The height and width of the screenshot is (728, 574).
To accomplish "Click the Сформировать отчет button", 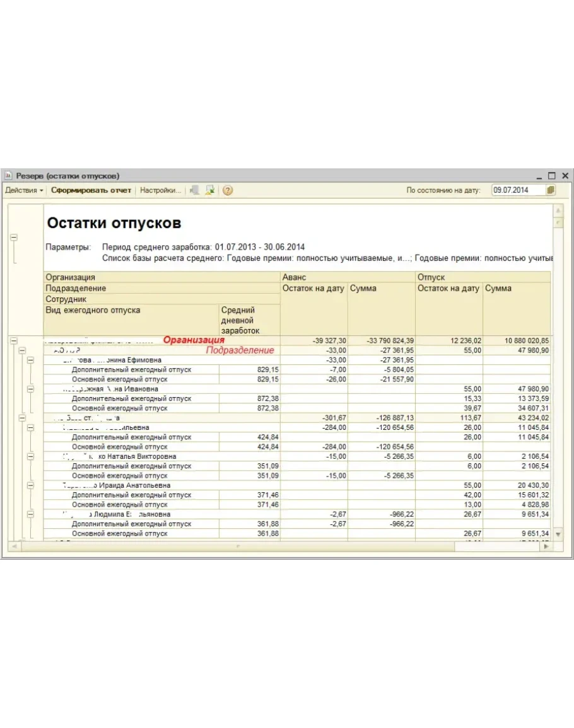I will (x=91, y=190).
